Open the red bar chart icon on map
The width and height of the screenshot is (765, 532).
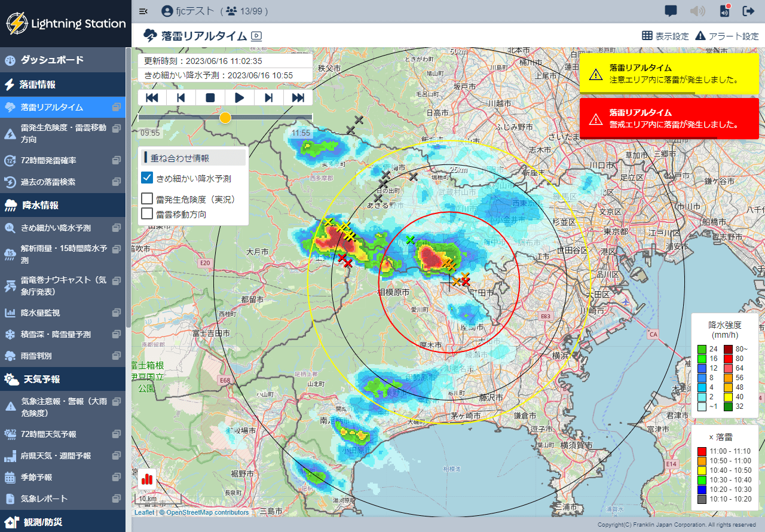(147, 479)
